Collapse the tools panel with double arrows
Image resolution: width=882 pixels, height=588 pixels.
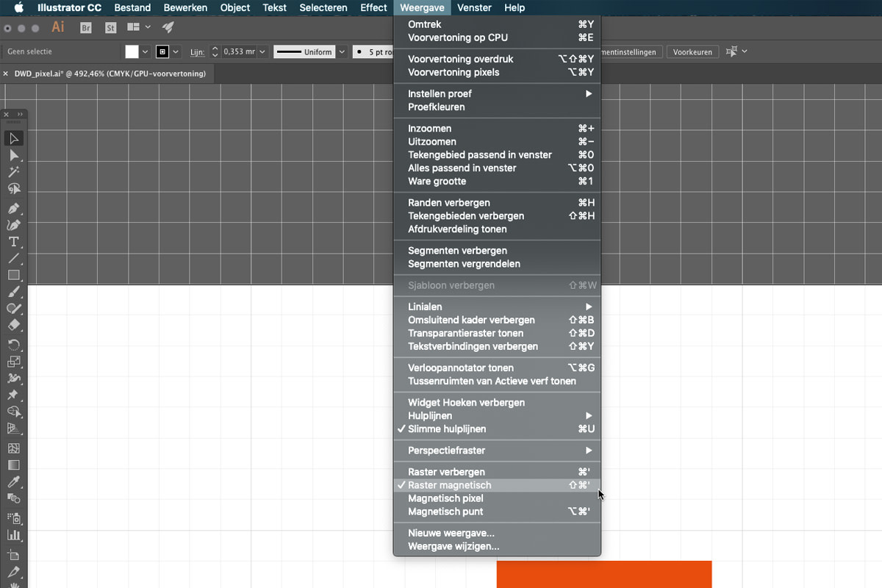[19, 115]
